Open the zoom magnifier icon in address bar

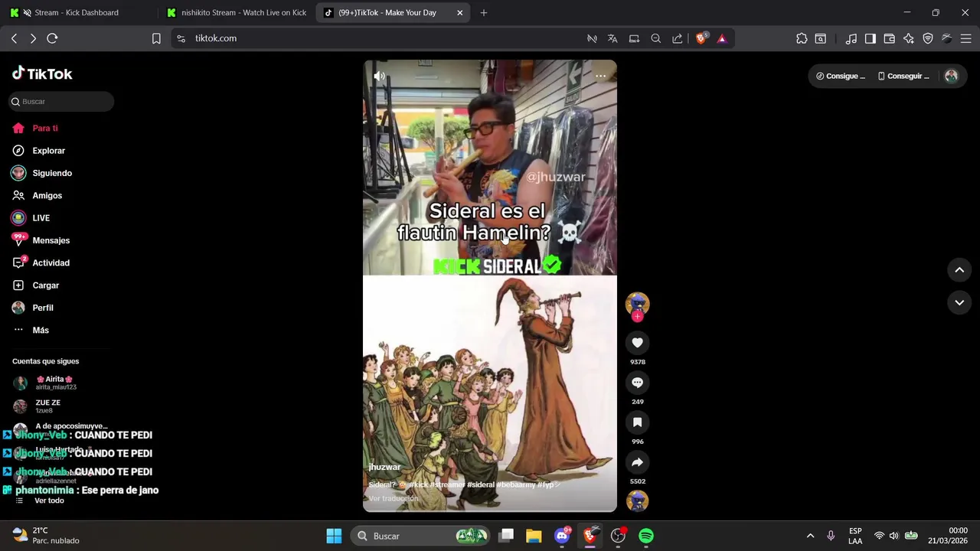(x=655, y=38)
